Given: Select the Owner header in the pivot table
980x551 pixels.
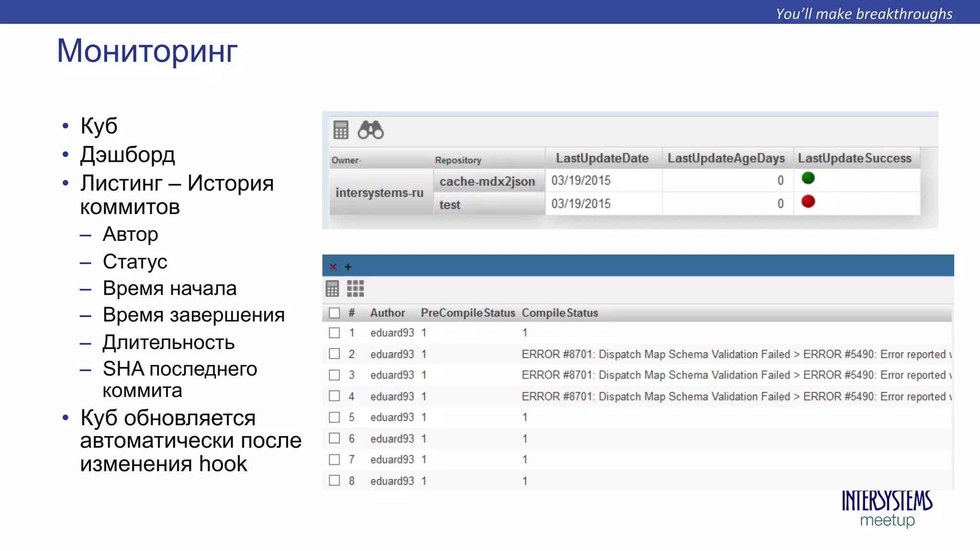Looking at the screenshot, I should pyautogui.click(x=346, y=160).
